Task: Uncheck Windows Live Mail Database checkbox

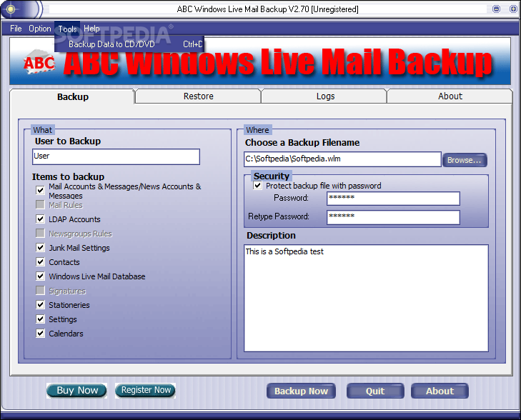Action: click(40, 276)
